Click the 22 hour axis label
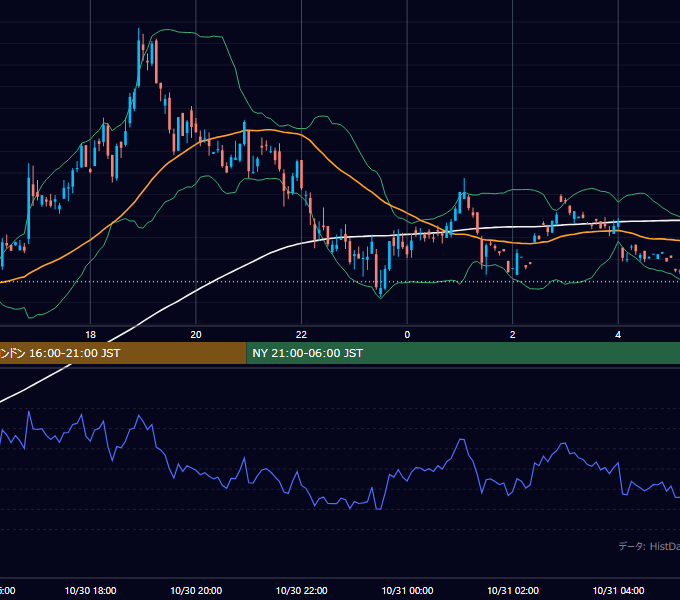This screenshot has height=600, width=680. (301, 335)
